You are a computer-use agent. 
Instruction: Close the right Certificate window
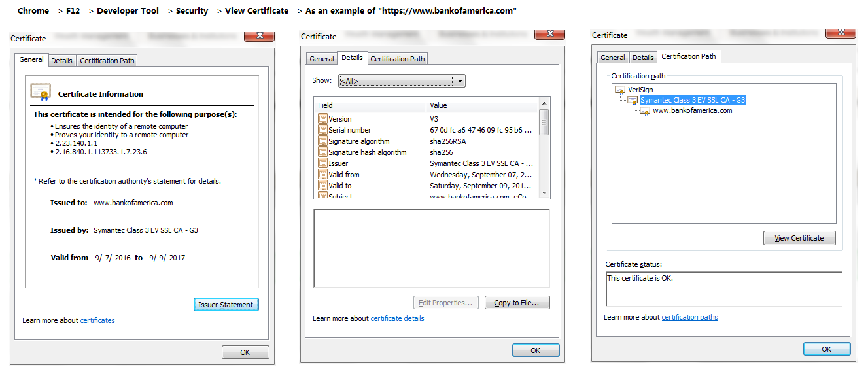point(841,32)
